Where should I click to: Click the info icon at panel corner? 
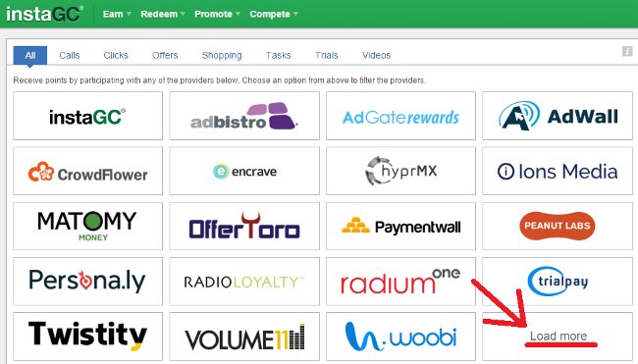(x=627, y=51)
